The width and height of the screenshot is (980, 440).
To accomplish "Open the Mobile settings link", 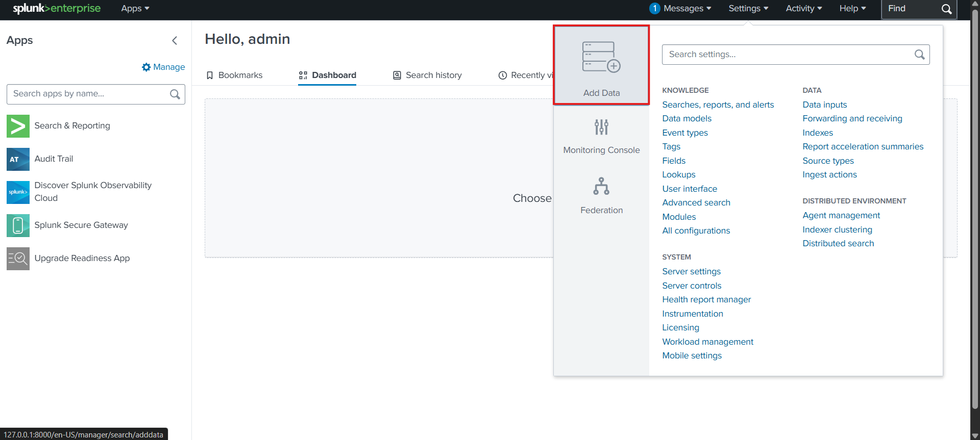I will (692, 355).
